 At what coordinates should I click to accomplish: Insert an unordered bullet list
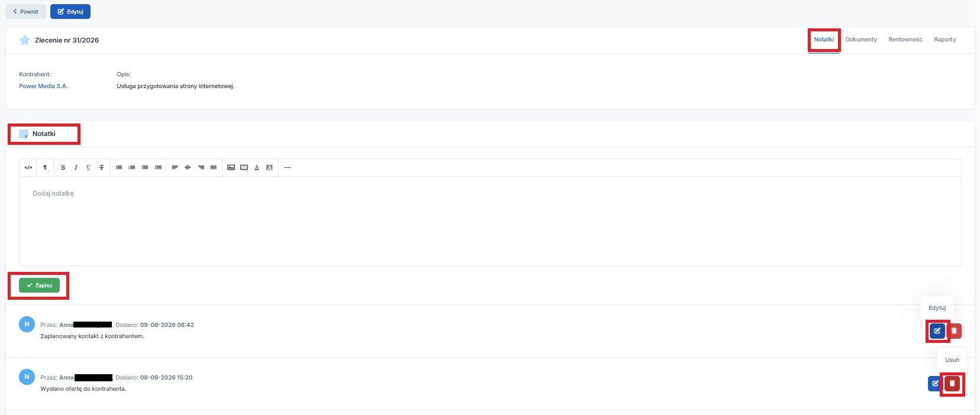(x=119, y=168)
